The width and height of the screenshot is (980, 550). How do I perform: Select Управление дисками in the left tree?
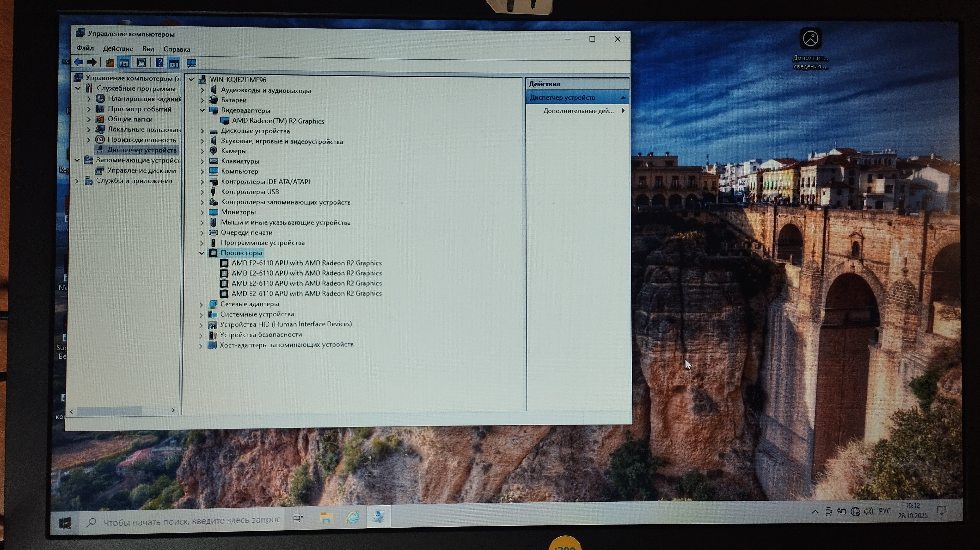pyautogui.click(x=141, y=170)
